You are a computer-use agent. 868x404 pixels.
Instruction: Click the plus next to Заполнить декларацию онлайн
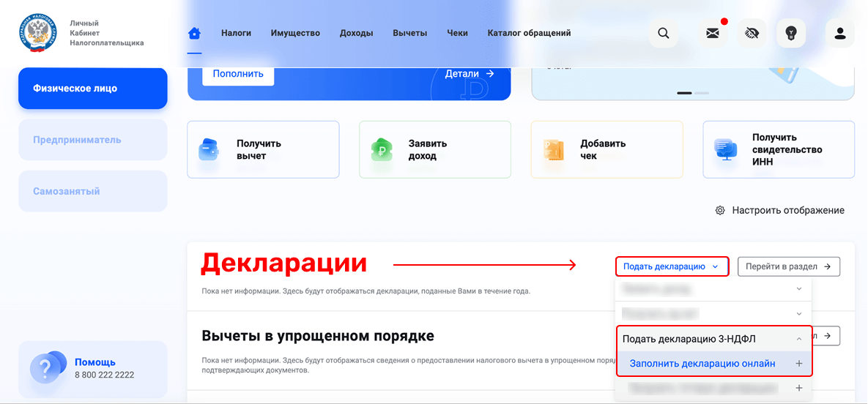799,364
